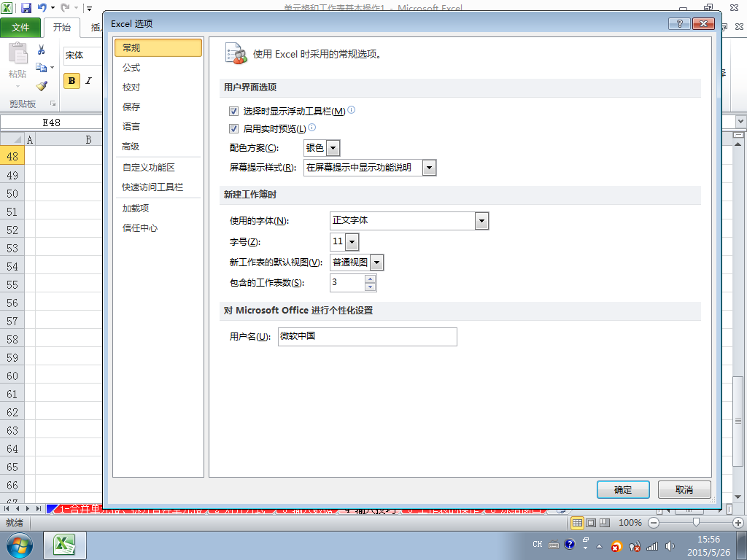Expand the formula bar dropdown arrow
The image size is (747, 560).
click(741, 122)
